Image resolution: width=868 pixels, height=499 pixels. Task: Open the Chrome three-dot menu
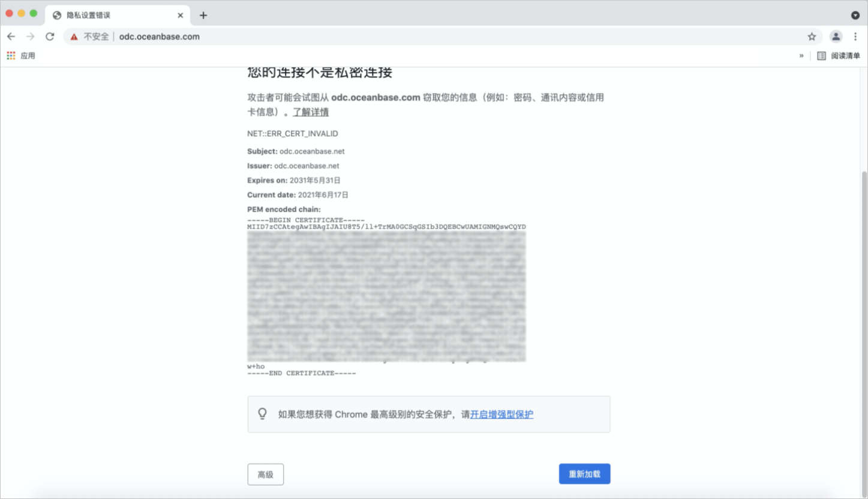[855, 37]
